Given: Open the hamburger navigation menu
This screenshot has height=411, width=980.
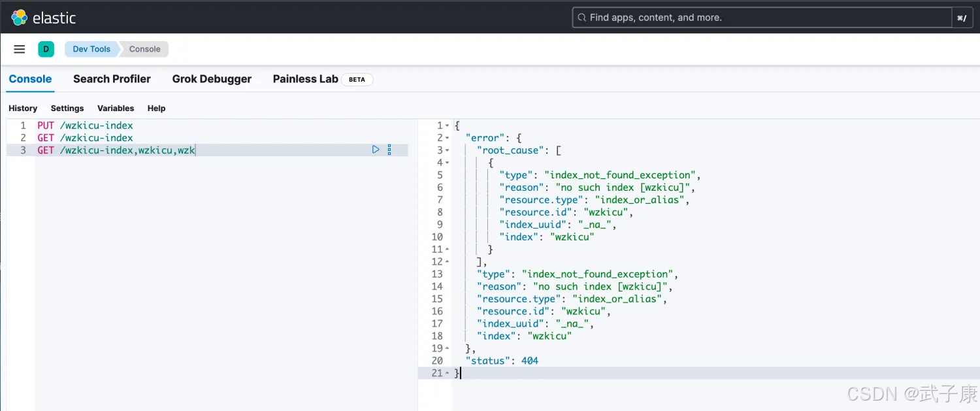Looking at the screenshot, I should [x=20, y=49].
